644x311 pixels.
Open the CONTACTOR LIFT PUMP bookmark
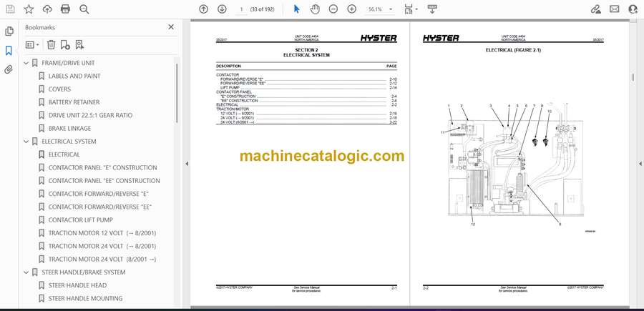point(80,220)
